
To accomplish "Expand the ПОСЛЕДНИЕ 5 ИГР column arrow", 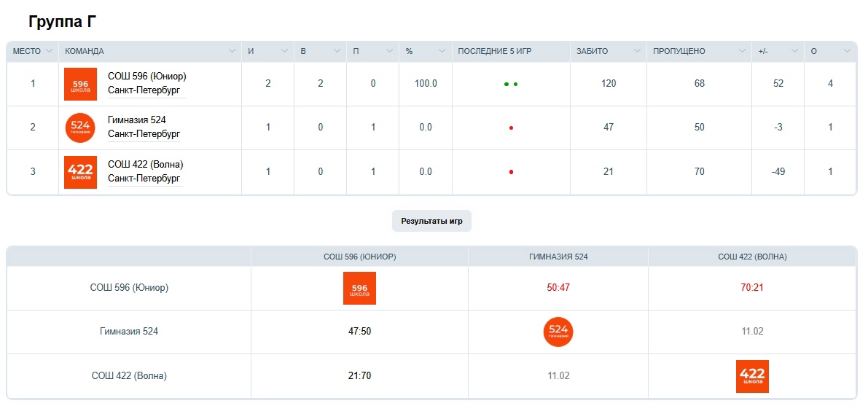I will (x=560, y=51).
